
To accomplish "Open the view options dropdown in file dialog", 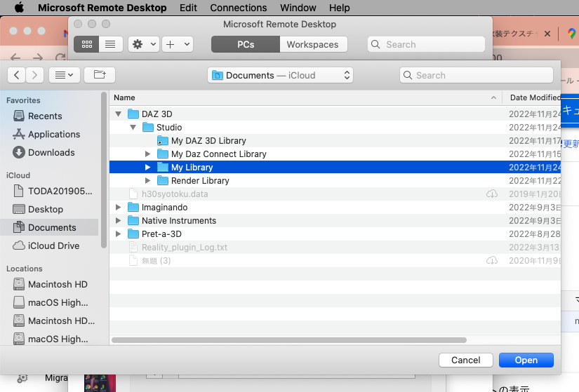I will click(65, 75).
